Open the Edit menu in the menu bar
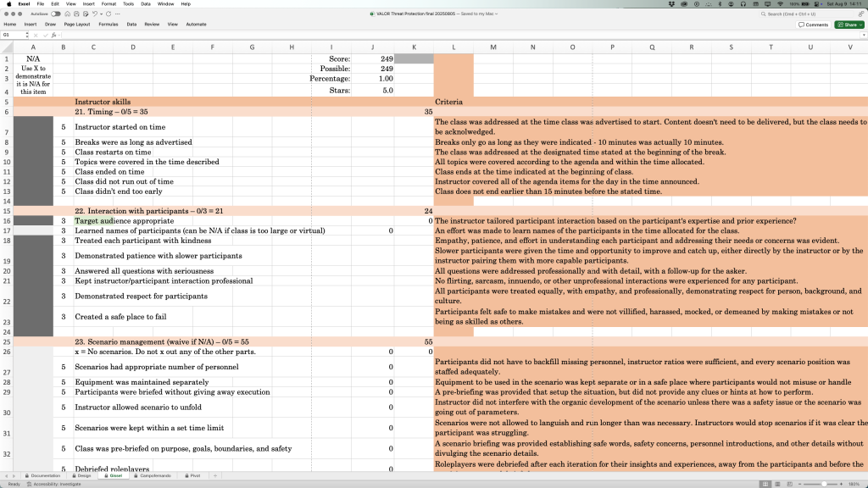868x488 pixels. 55,4
